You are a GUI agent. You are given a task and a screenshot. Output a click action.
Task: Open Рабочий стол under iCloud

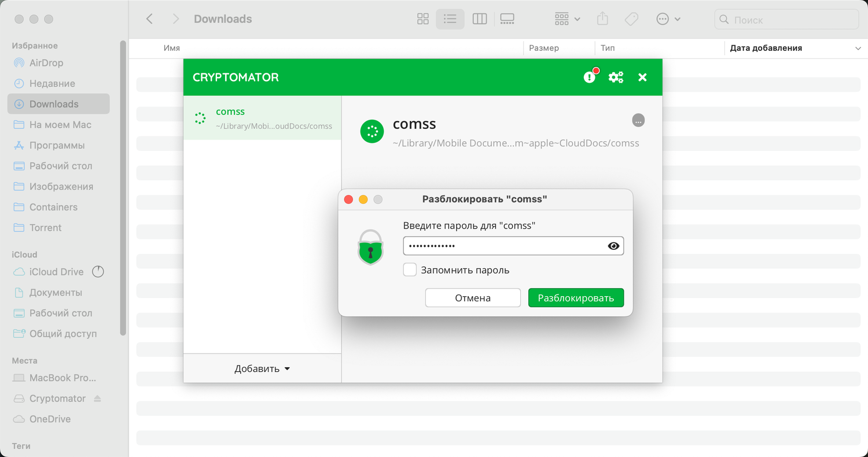58,313
